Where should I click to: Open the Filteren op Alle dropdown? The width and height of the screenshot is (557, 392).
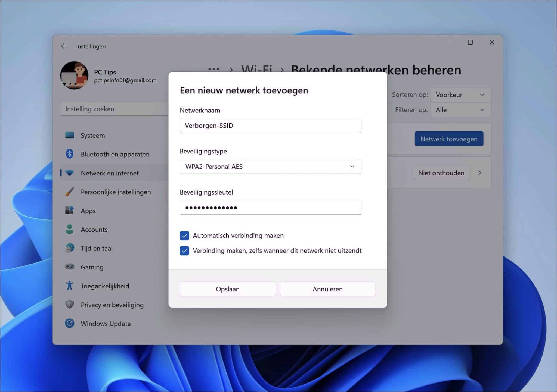[x=461, y=110]
